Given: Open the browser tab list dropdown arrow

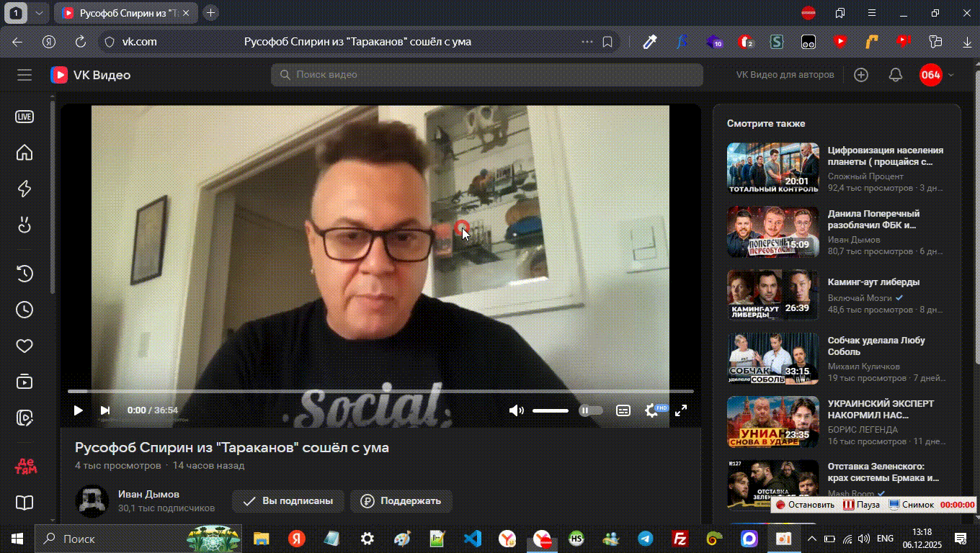Looking at the screenshot, I should click(x=39, y=13).
